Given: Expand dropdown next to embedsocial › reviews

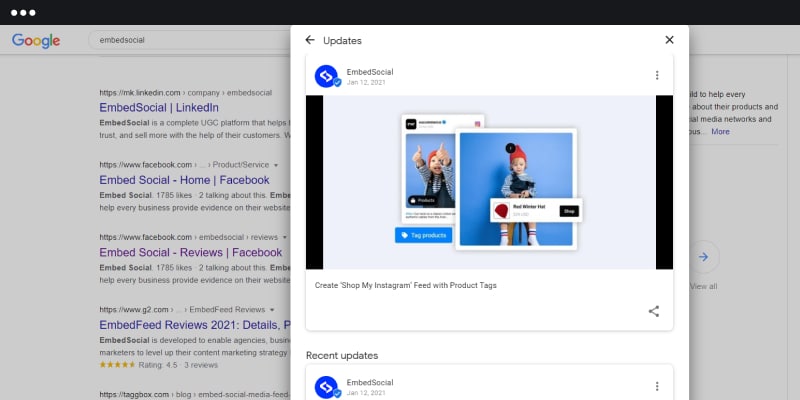Looking at the screenshot, I should pos(285,238).
